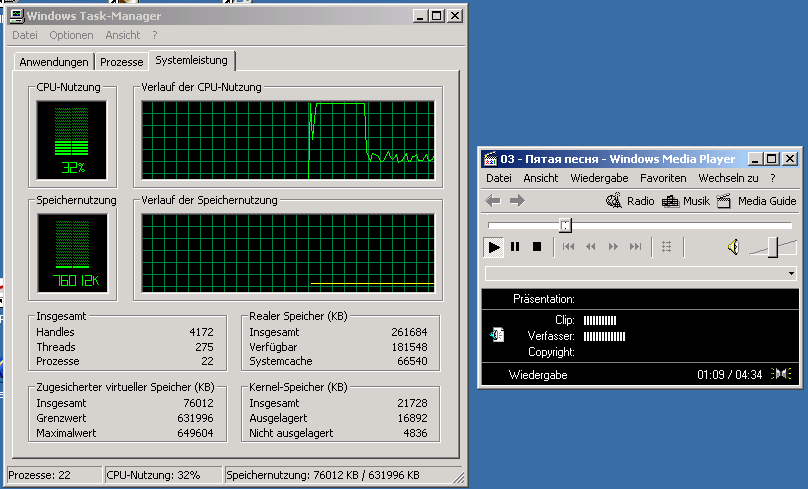808x489 pixels.
Task: Switch to the Prozesse tab
Action: (x=122, y=62)
